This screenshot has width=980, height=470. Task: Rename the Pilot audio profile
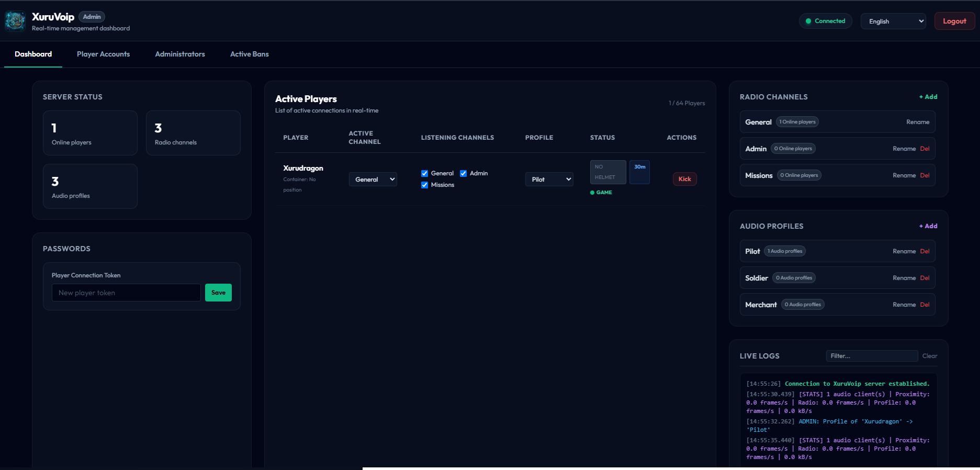[x=904, y=251]
